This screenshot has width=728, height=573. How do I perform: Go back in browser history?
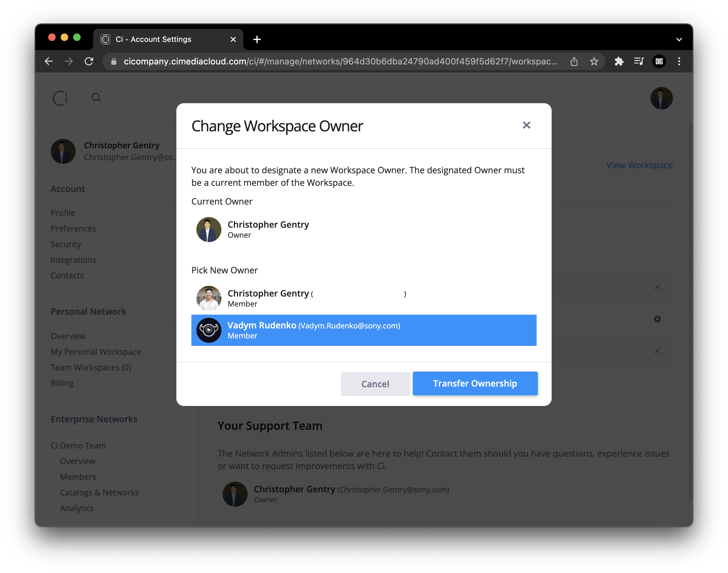pyautogui.click(x=49, y=61)
